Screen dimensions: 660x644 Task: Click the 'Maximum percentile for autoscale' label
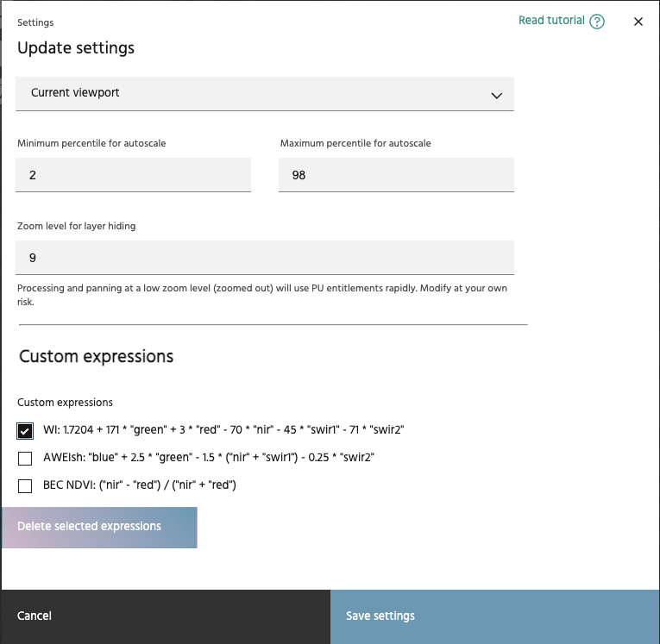pyautogui.click(x=355, y=143)
